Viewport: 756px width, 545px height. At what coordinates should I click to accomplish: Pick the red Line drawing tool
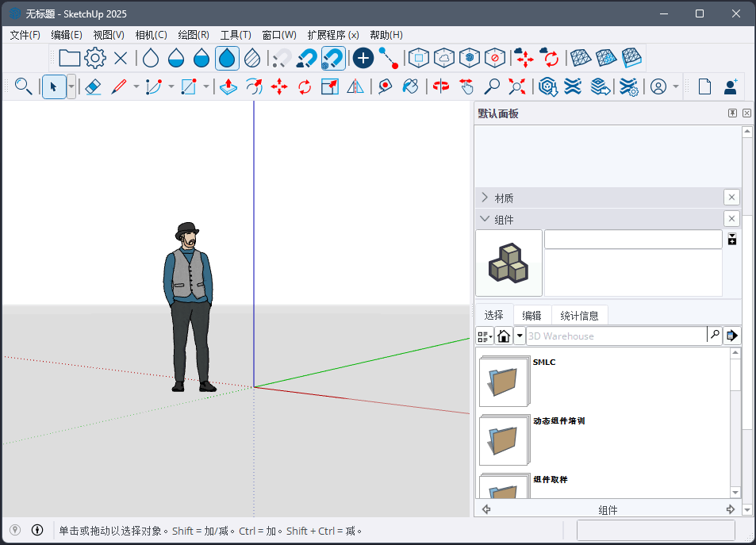coord(119,86)
